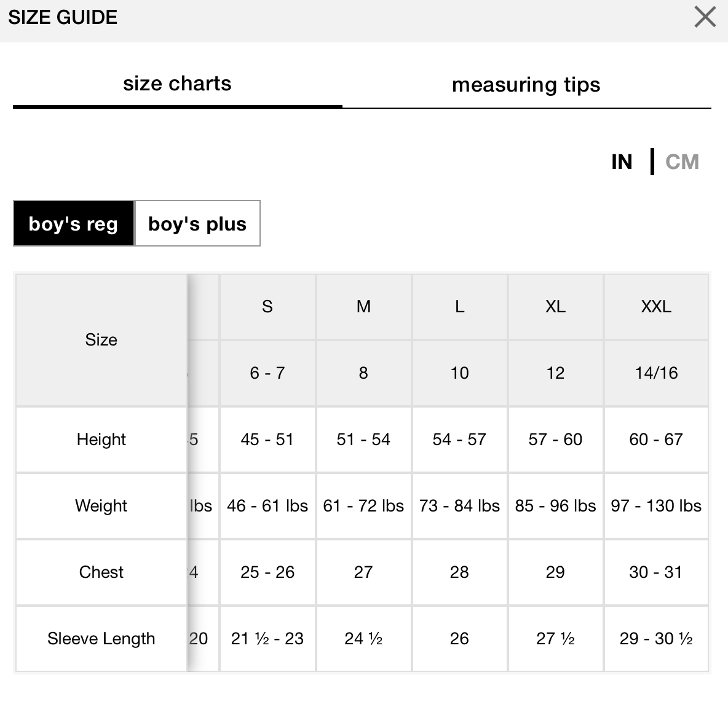
Task: Select the 14/16 numeric size cell
Action: point(656,373)
